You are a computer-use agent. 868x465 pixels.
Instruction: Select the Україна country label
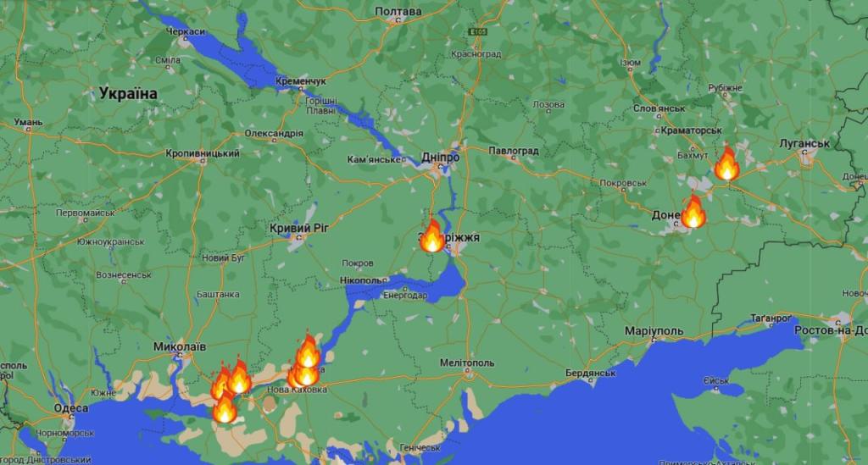(129, 93)
